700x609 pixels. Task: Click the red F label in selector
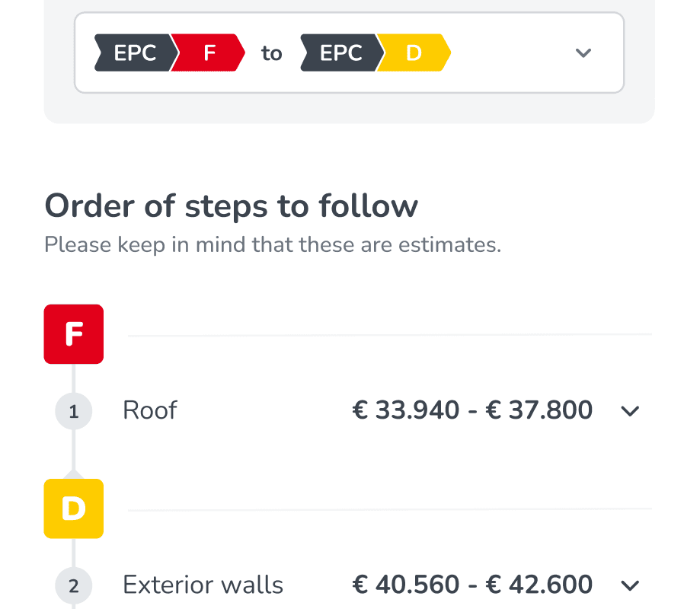209,53
